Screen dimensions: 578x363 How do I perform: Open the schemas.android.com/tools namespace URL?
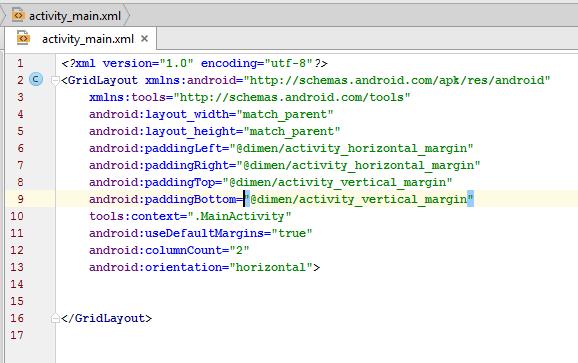(292, 97)
